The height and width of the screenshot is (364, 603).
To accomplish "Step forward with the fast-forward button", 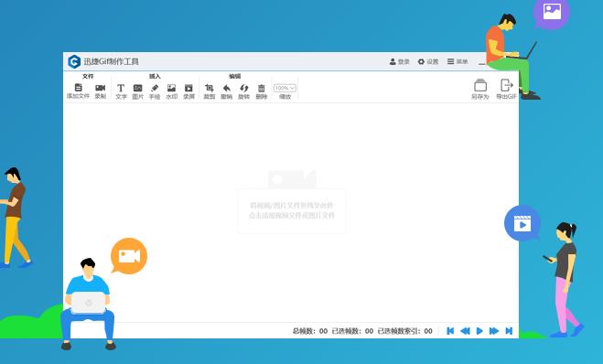I will (x=494, y=331).
